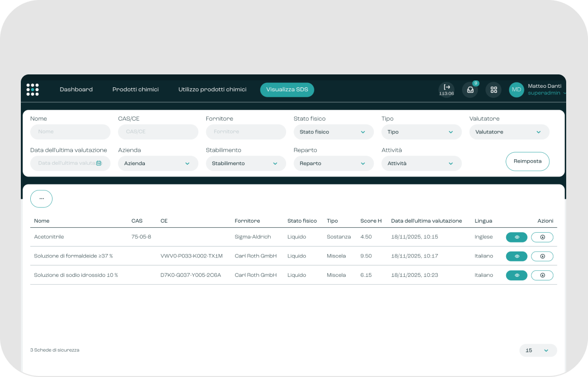This screenshot has width=588, height=377.
Task: Click CE code VWV0-P033-K002-TX1M
Action: (192, 256)
